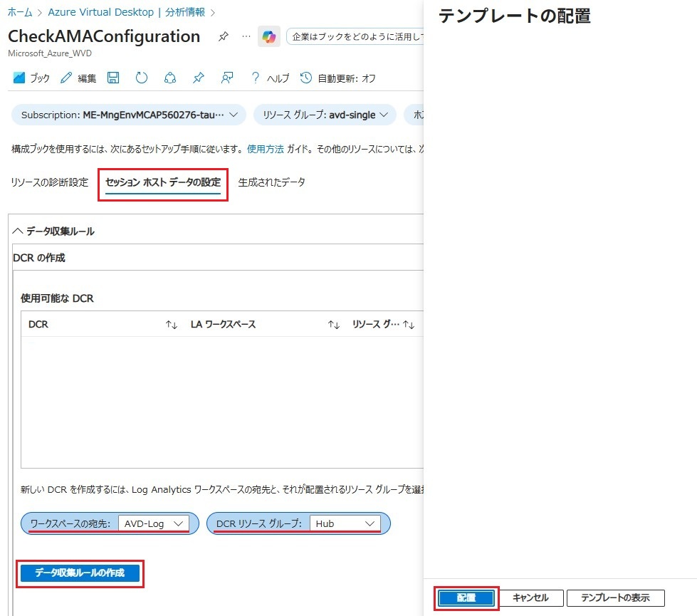The height and width of the screenshot is (616, 697).
Task: Click the feedback person icon in toolbar
Action: [x=227, y=78]
